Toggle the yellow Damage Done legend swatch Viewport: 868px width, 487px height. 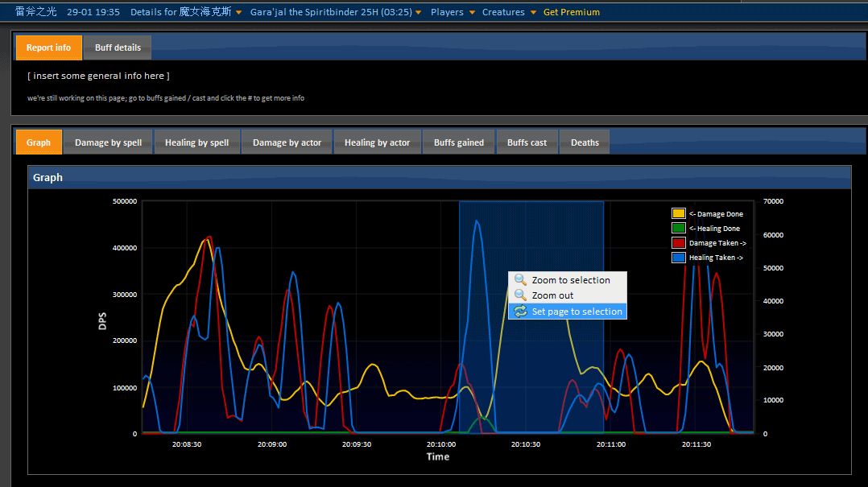(x=679, y=213)
